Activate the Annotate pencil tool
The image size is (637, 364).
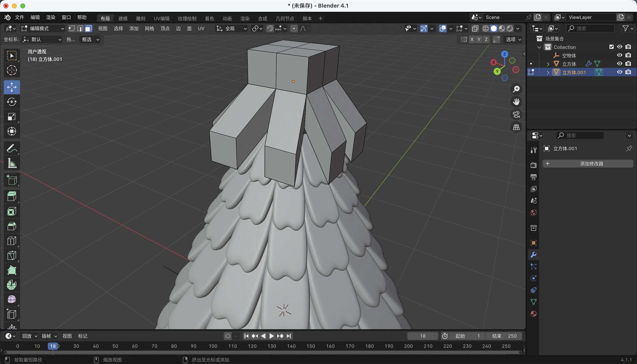click(x=12, y=148)
